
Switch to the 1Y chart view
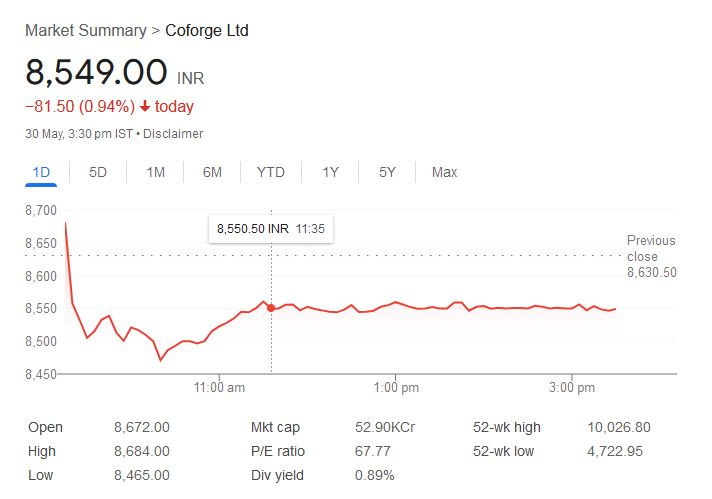[x=330, y=172]
